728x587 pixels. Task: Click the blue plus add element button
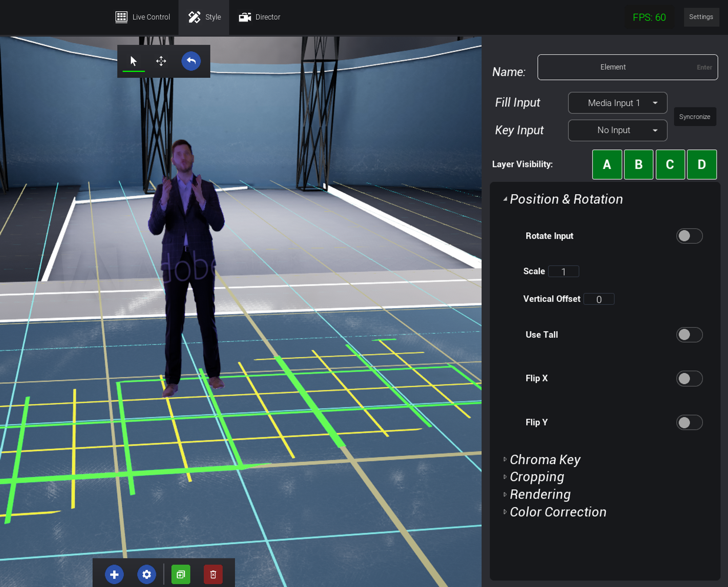[x=114, y=574]
